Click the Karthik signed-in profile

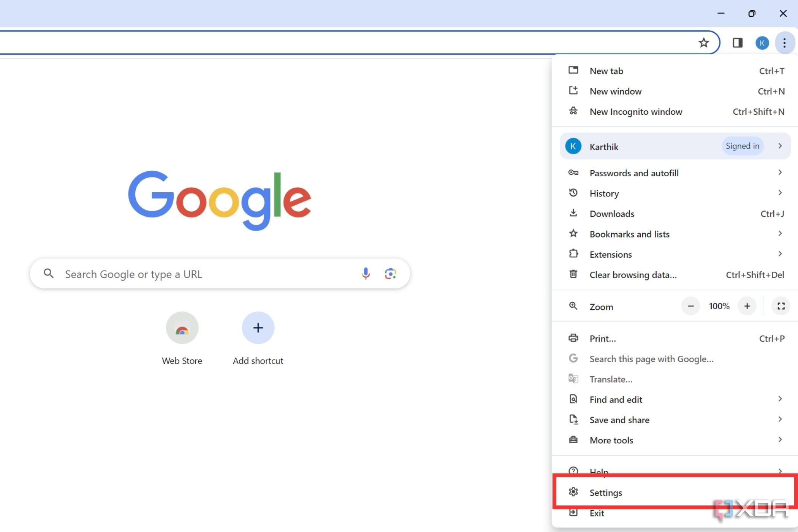[675, 146]
